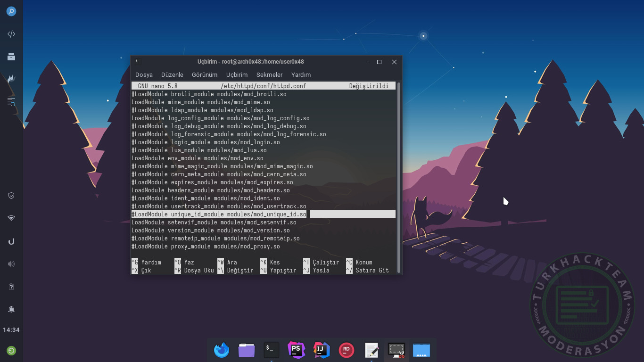Click the log_debug_module line

(x=219, y=126)
